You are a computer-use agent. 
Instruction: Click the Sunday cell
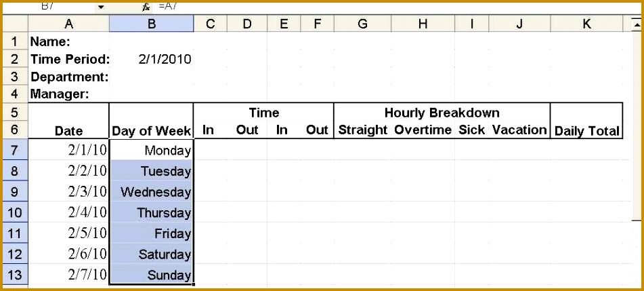tap(151, 275)
